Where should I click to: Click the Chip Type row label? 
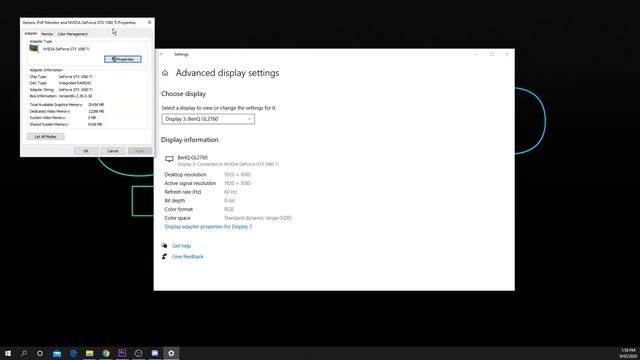(x=38, y=77)
